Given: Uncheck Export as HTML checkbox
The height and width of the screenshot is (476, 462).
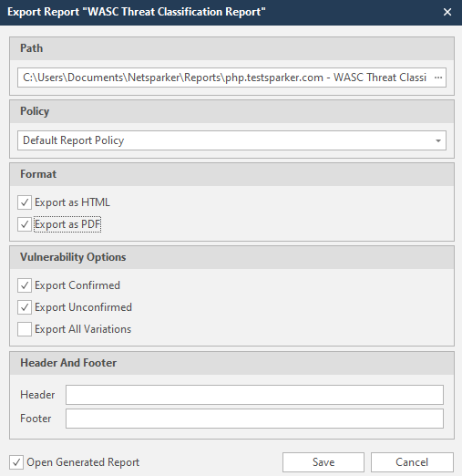Looking at the screenshot, I should [x=25, y=202].
